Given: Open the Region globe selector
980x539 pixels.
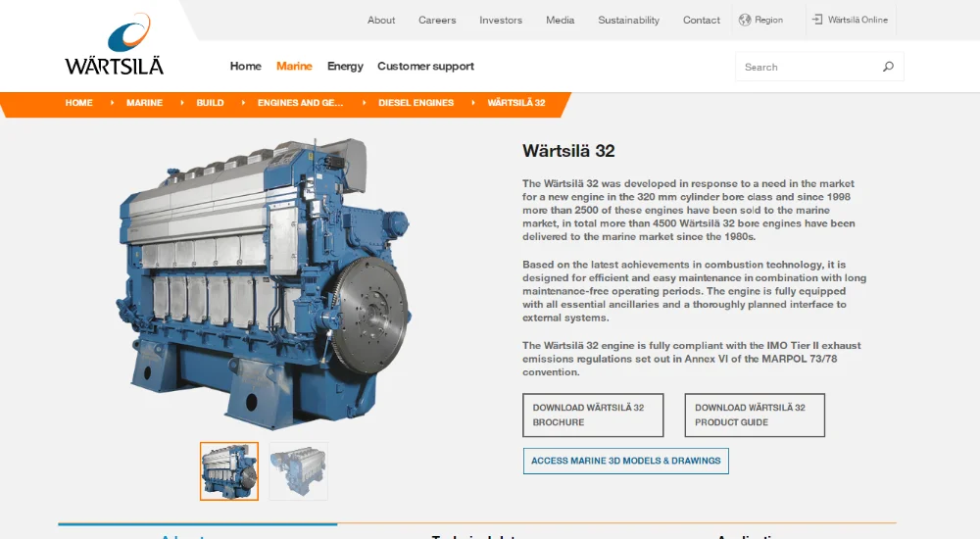Looking at the screenshot, I should tap(760, 20).
